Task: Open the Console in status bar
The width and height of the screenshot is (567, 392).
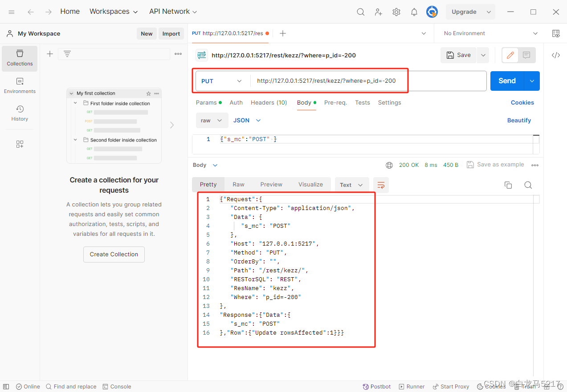Action: 117,387
